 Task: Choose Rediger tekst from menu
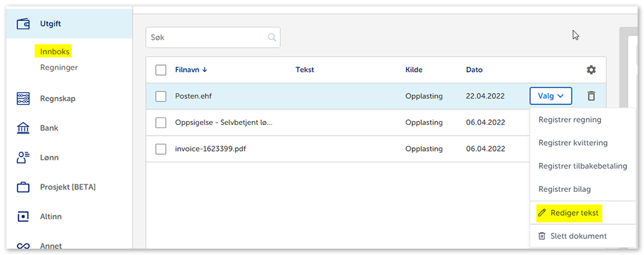[574, 213]
